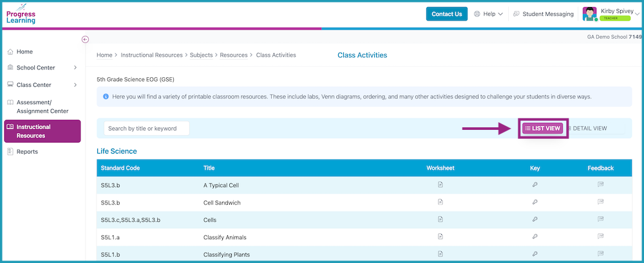Select Instructional Resources in the sidebar
This screenshot has width=644, height=263.
[x=43, y=131]
